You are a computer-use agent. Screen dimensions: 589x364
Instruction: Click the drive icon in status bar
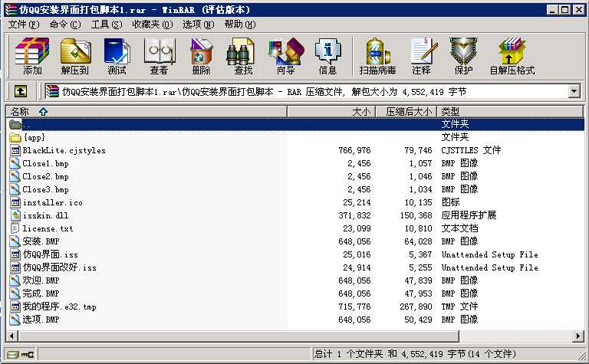[x=12, y=354]
